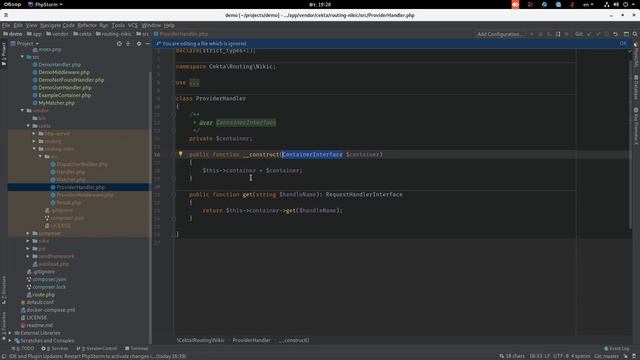Image resolution: width=640 pixels, height=360 pixels.
Task: Open the Terminal tool window tab
Action: [136, 348]
